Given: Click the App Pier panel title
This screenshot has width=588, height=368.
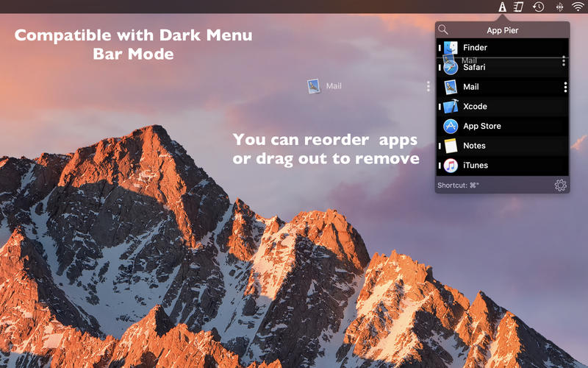Looking at the screenshot, I should pyautogui.click(x=505, y=30).
